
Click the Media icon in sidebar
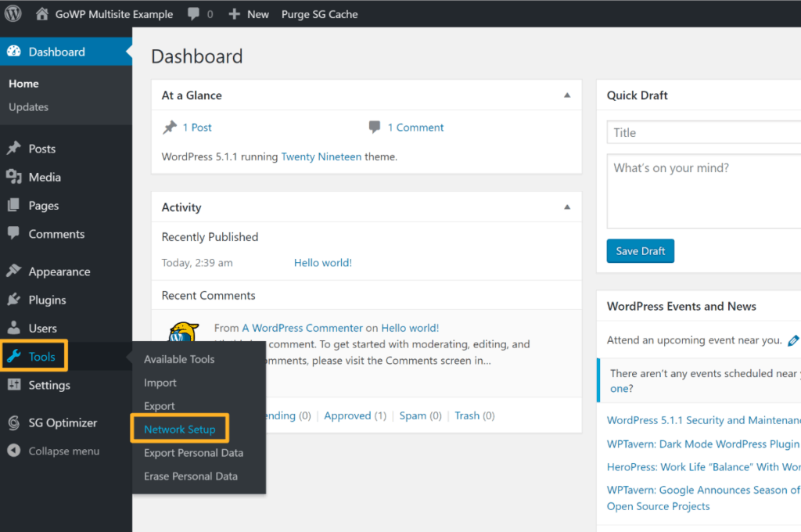click(x=14, y=177)
